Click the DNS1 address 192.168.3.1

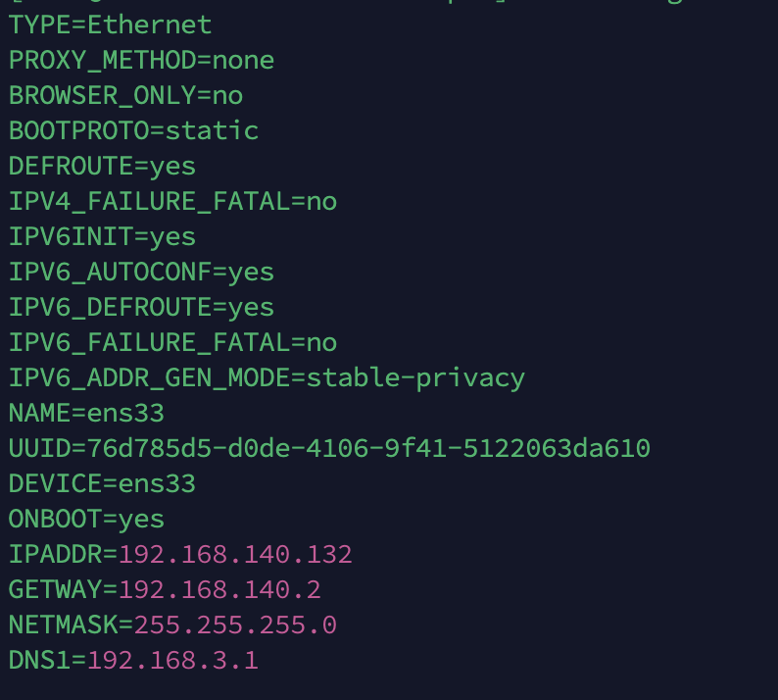[172, 660]
